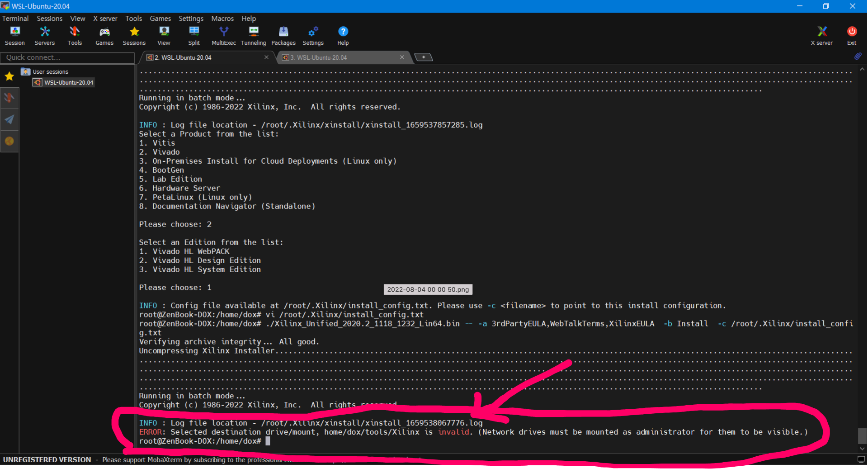
Task: Click the line '2. Vivado' in product list
Action: pyautogui.click(x=159, y=152)
